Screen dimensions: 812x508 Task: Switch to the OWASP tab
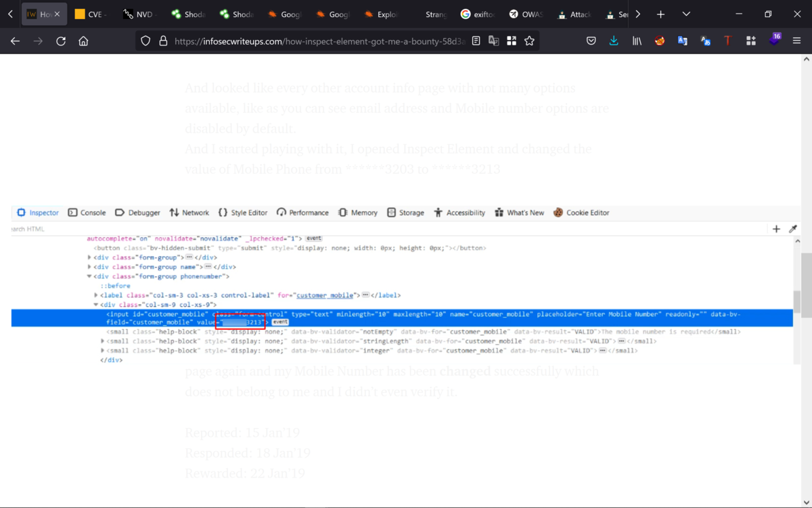527,14
